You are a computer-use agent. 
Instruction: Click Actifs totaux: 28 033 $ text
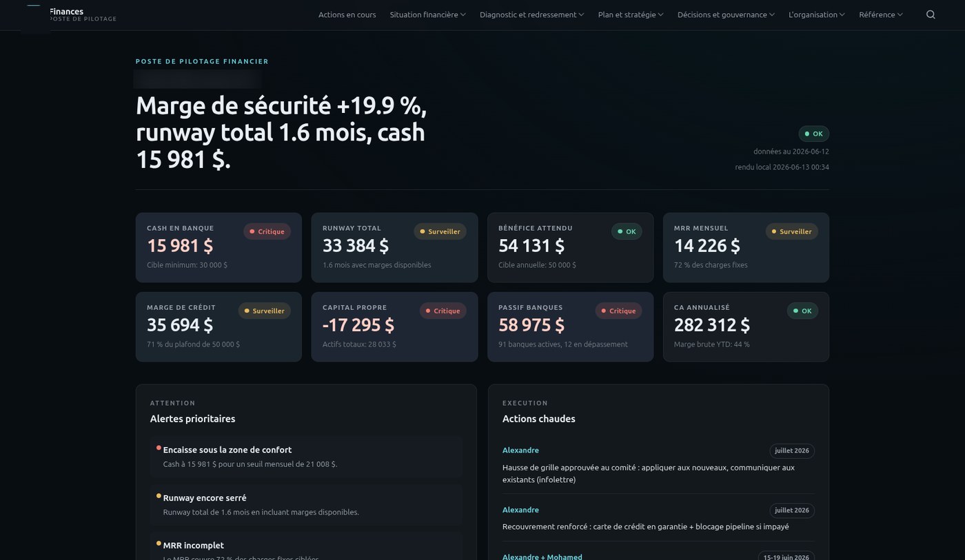(359, 344)
